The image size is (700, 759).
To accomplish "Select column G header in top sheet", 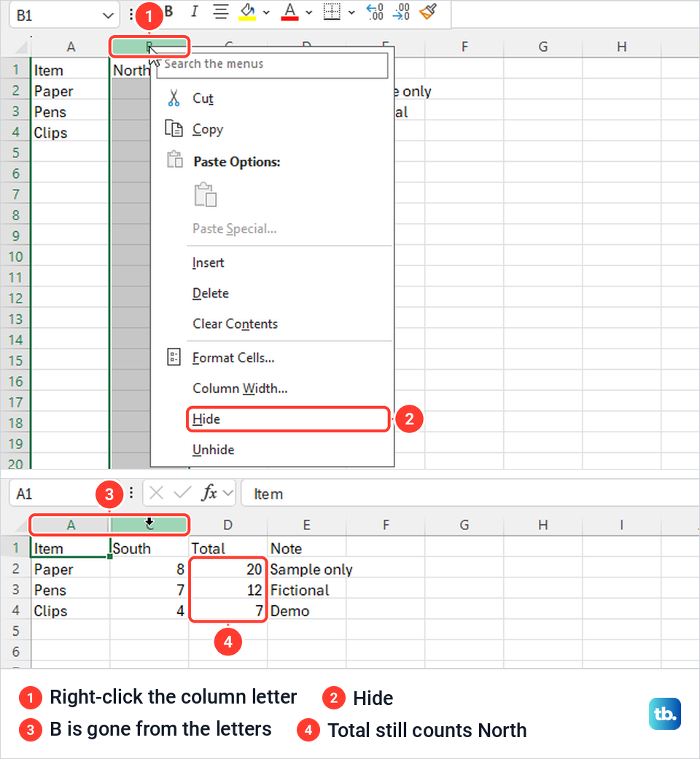I will pyautogui.click(x=543, y=47).
